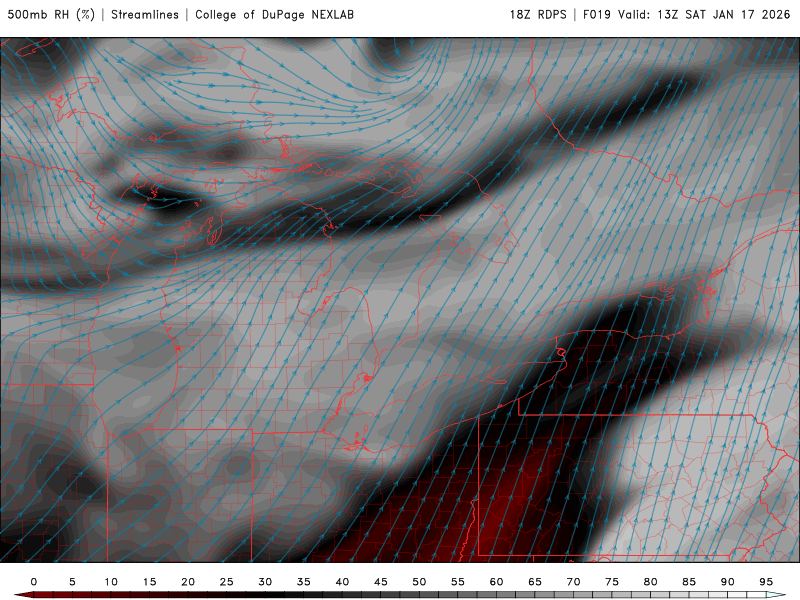Click the colorbar label '80'

coord(651,582)
